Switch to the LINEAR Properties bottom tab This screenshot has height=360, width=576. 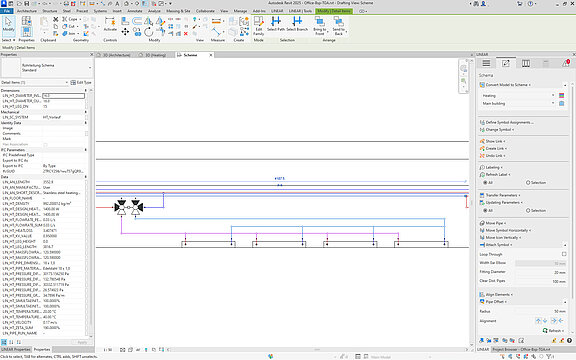coord(16,349)
